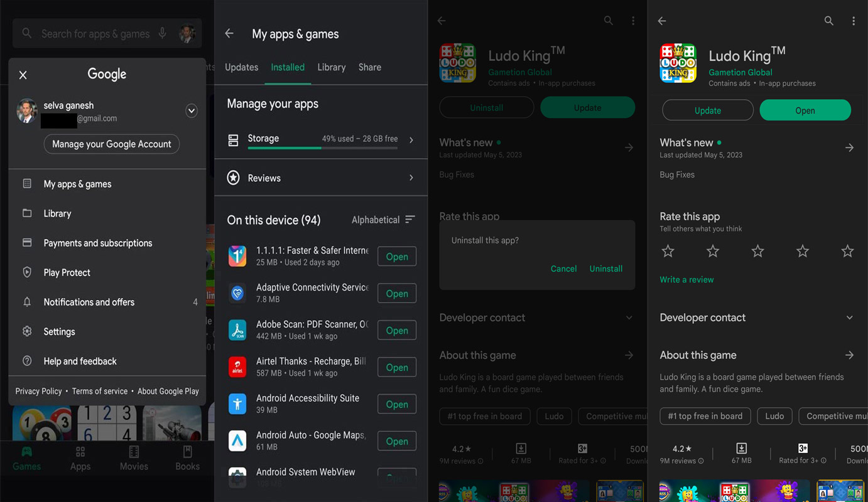Click the storage usage progress bar
Viewport: 868px width, 502px height.
[323, 148]
